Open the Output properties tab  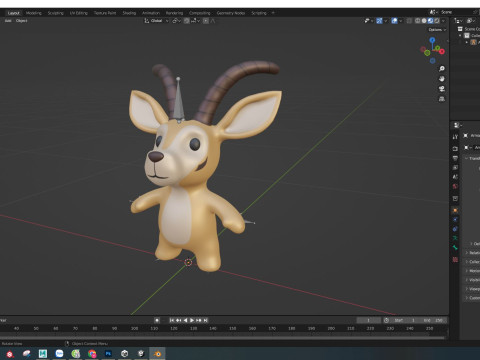click(x=455, y=158)
